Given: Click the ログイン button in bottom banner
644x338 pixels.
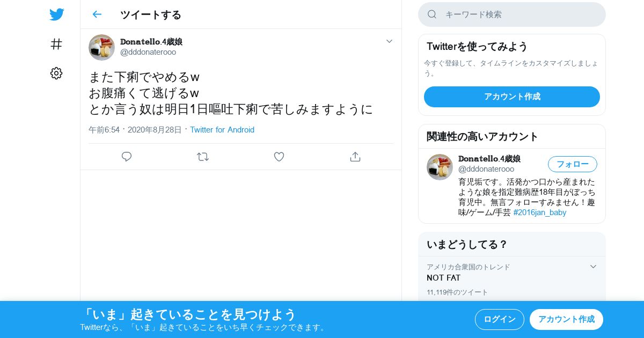Looking at the screenshot, I should click(500, 319).
